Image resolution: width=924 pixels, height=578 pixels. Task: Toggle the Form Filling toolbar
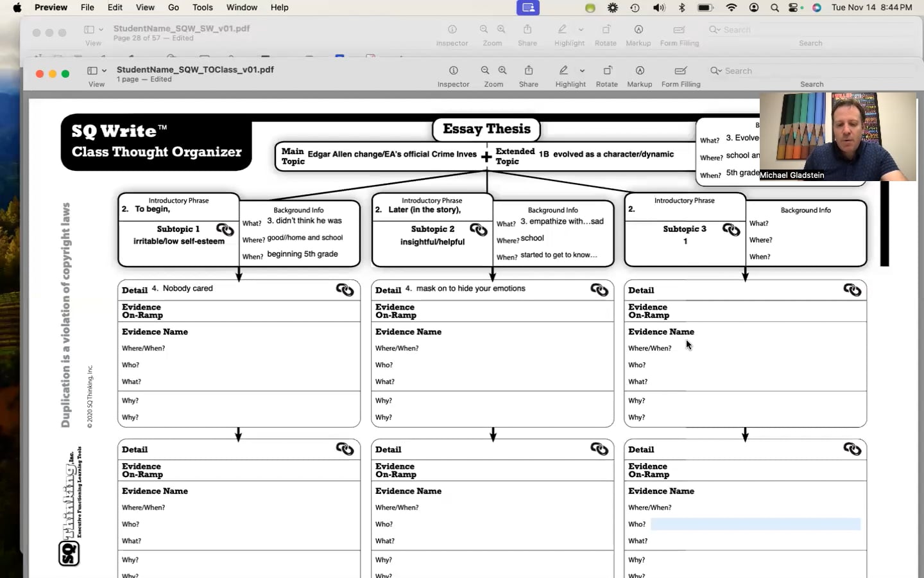coord(681,71)
